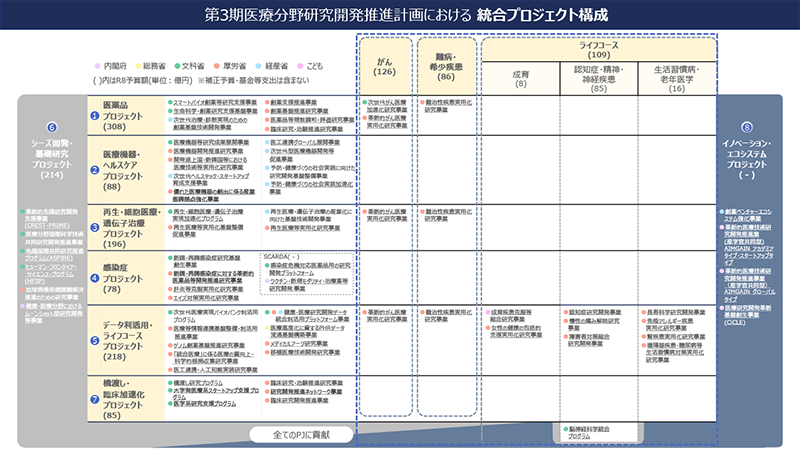Open 医療分野国際科学技術共同研究開発推進事業 link
Screen dimensions: 800x450
54,238
